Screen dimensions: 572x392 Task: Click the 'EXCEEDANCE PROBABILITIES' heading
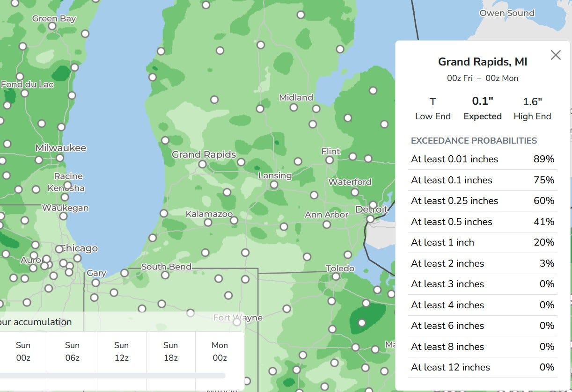(474, 141)
